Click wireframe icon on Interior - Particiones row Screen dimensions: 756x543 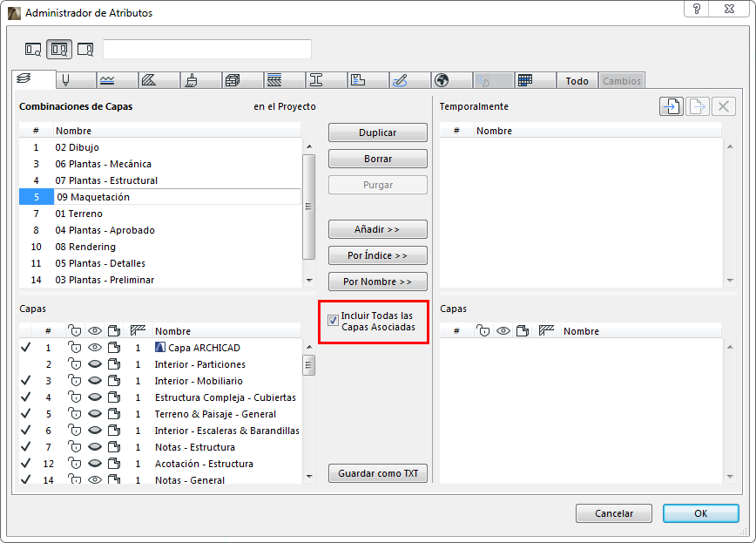pos(114,364)
